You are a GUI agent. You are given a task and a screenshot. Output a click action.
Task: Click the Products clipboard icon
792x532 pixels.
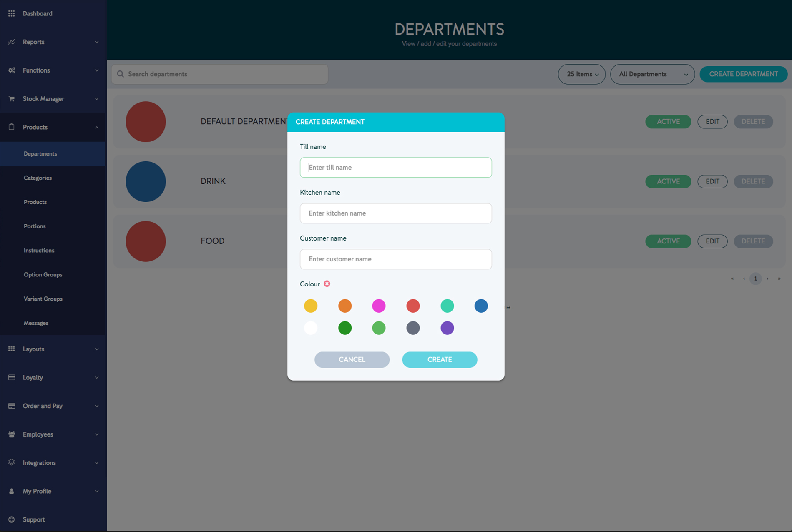(x=12, y=127)
